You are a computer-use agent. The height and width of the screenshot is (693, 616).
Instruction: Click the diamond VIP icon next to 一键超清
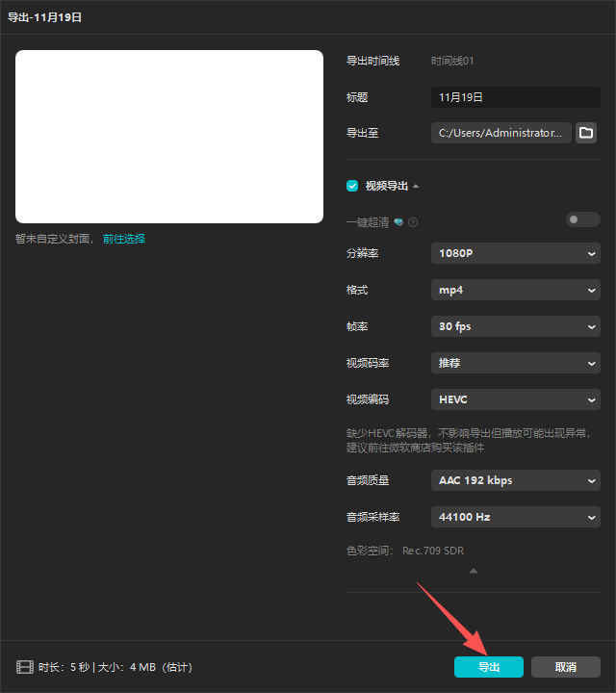(398, 222)
